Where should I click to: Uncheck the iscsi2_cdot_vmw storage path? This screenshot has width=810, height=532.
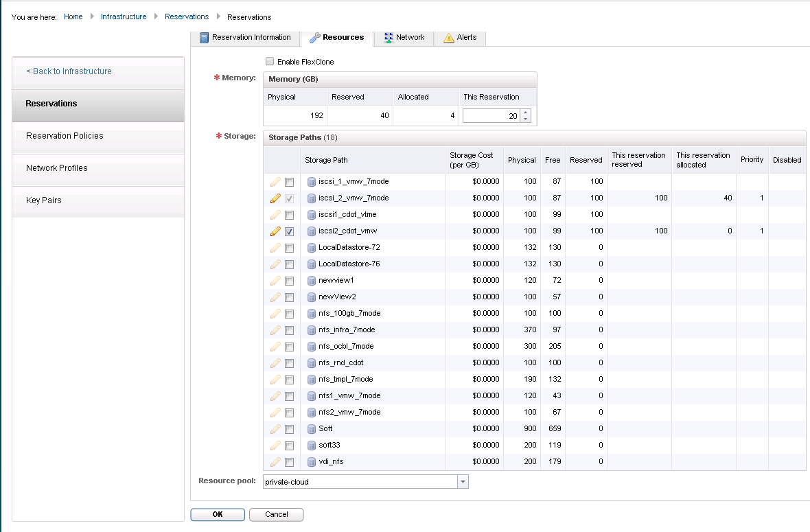290,231
